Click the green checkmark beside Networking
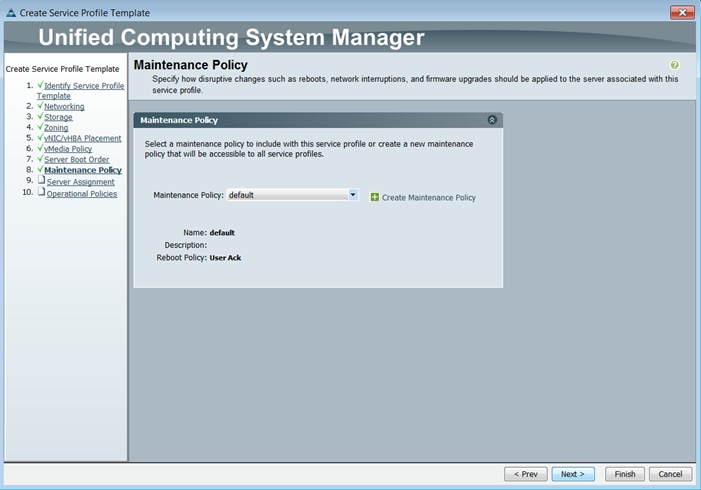Image resolution: width=701 pixels, height=490 pixels. [x=40, y=106]
